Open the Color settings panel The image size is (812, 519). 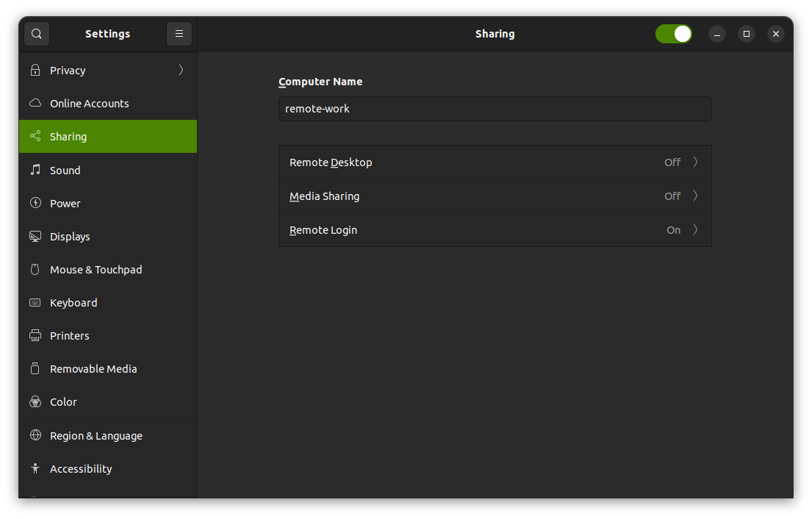(x=63, y=402)
